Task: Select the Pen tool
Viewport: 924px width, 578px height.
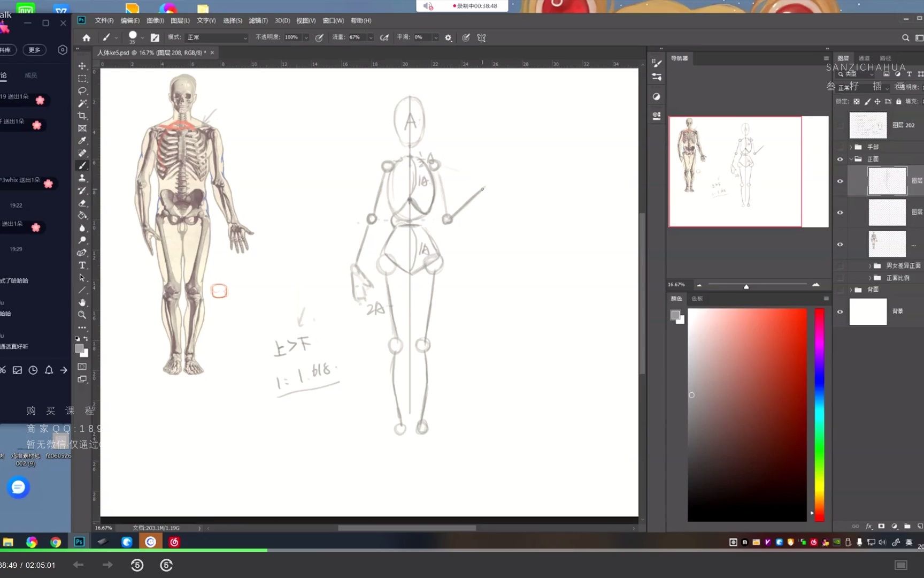Action: coord(82,253)
